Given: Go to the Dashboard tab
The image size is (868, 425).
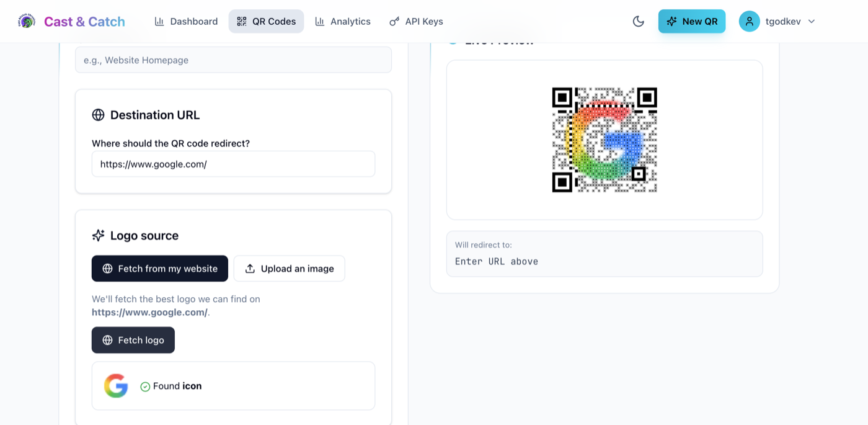Looking at the screenshot, I should (186, 21).
